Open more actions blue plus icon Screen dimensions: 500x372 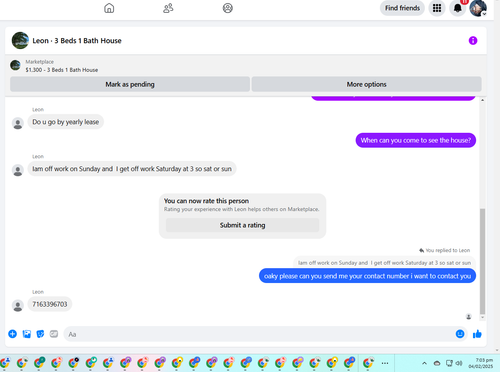click(x=12, y=334)
